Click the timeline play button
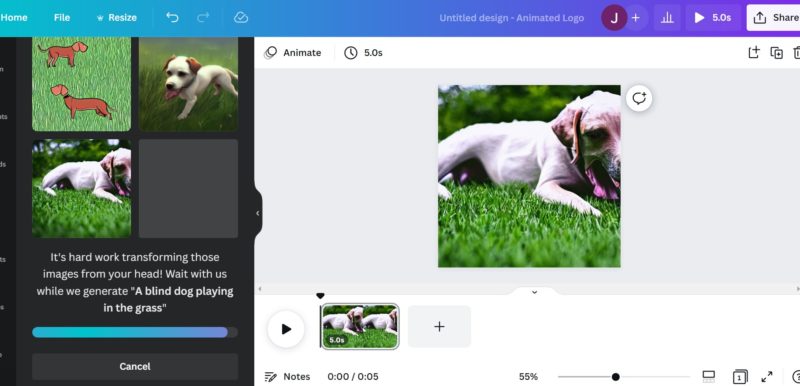The image size is (800, 386). (x=286, y=329)
